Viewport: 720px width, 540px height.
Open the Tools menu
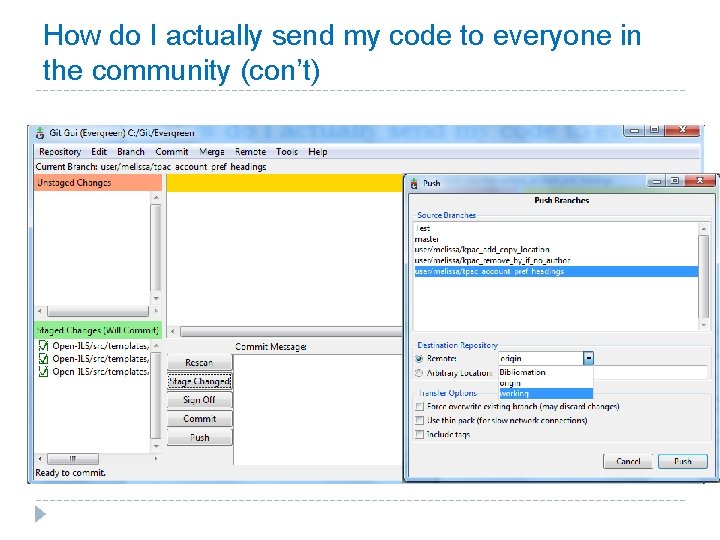287,152
